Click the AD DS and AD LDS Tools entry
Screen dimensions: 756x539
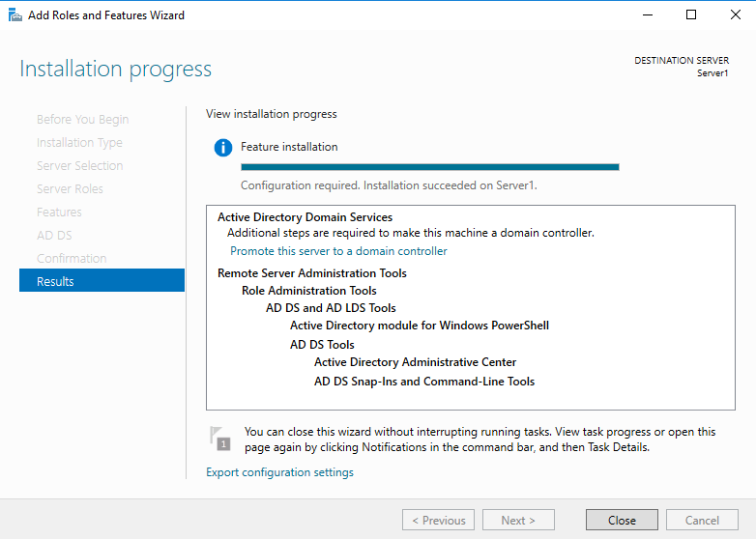pyautogui.click(x=331, y=308)
